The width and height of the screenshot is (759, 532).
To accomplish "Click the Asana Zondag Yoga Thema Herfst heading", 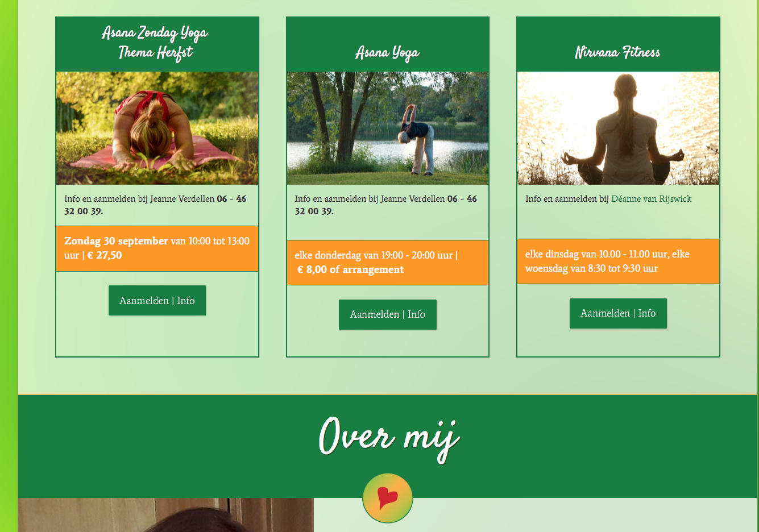I will click(155, 43).
